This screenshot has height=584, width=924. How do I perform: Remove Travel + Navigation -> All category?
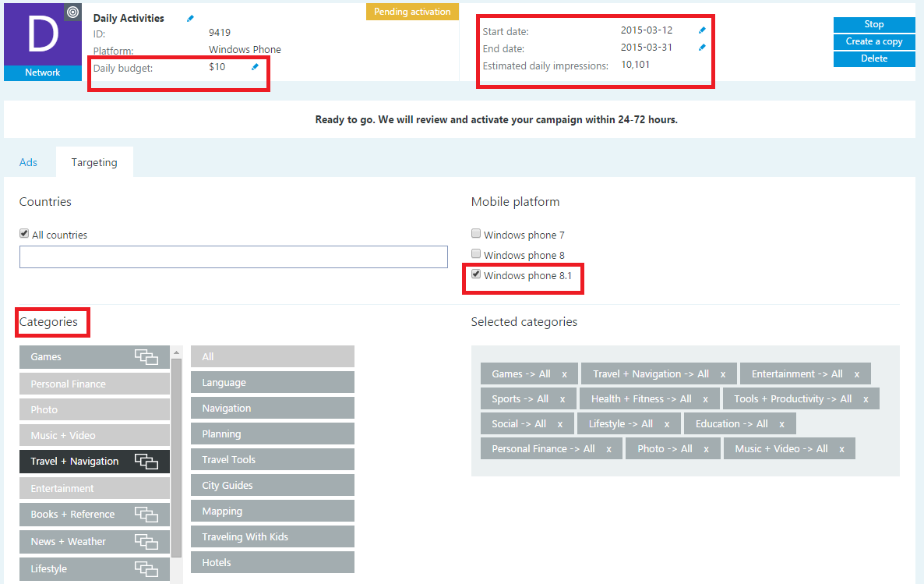(x=723, y=374)
